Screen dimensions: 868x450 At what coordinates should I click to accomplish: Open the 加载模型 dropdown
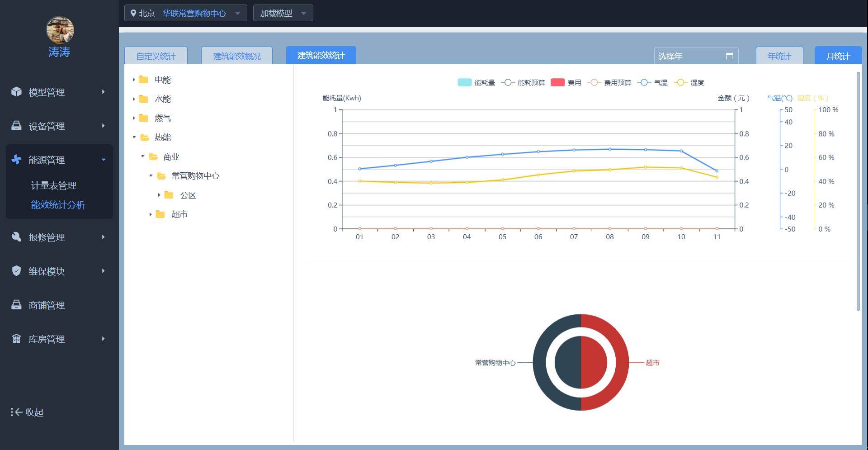coord(283,13)
